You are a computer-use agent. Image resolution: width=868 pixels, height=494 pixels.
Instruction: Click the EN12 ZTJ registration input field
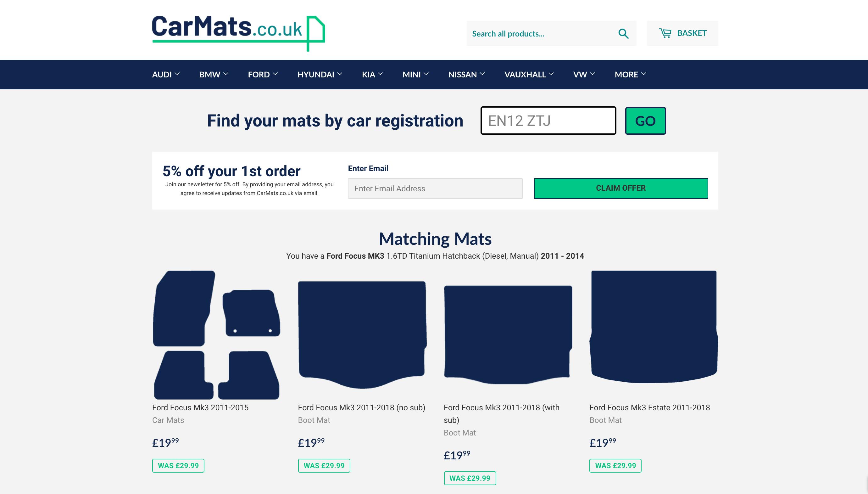click(548, 121)
